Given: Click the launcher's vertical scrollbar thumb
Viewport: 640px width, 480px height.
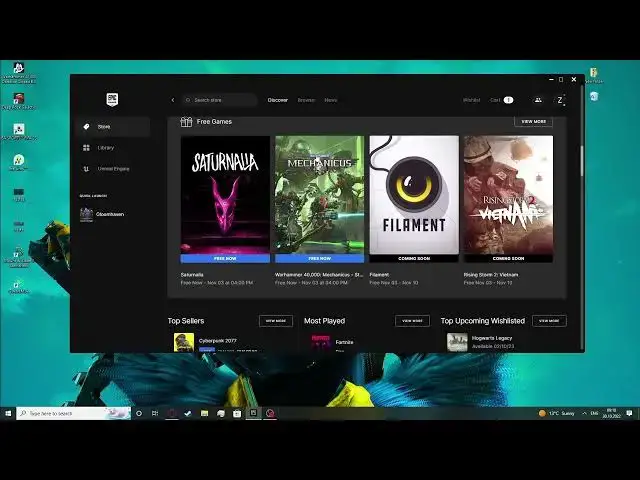Looking at the screenshot, I should point(581,160).
